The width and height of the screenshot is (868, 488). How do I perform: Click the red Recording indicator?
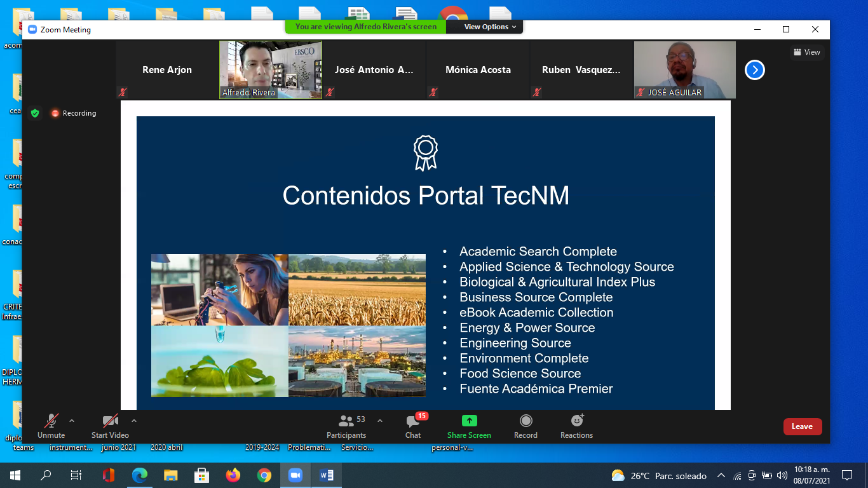(74, 113)
